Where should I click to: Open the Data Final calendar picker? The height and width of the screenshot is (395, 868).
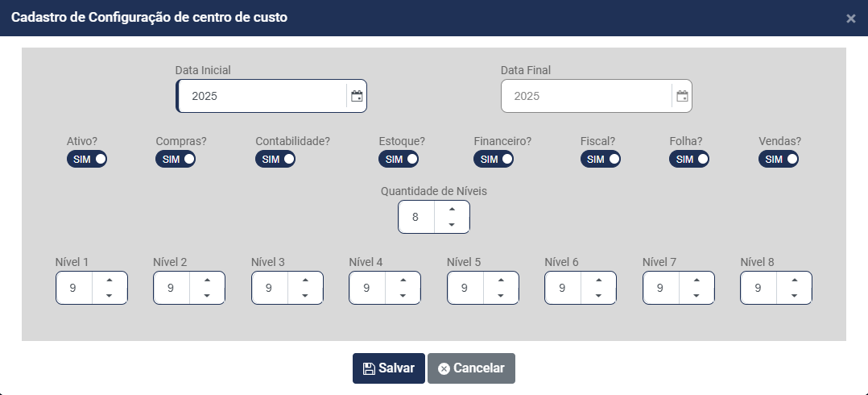[682, 96]
